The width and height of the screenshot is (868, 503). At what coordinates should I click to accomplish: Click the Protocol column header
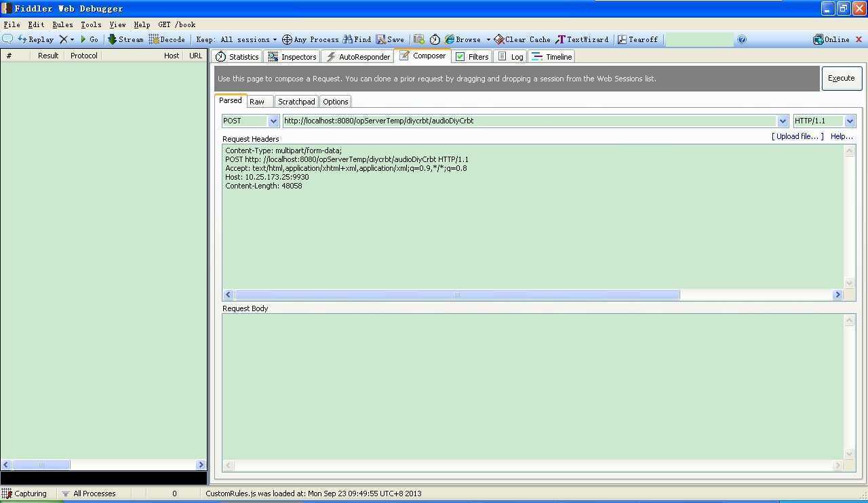84,56
